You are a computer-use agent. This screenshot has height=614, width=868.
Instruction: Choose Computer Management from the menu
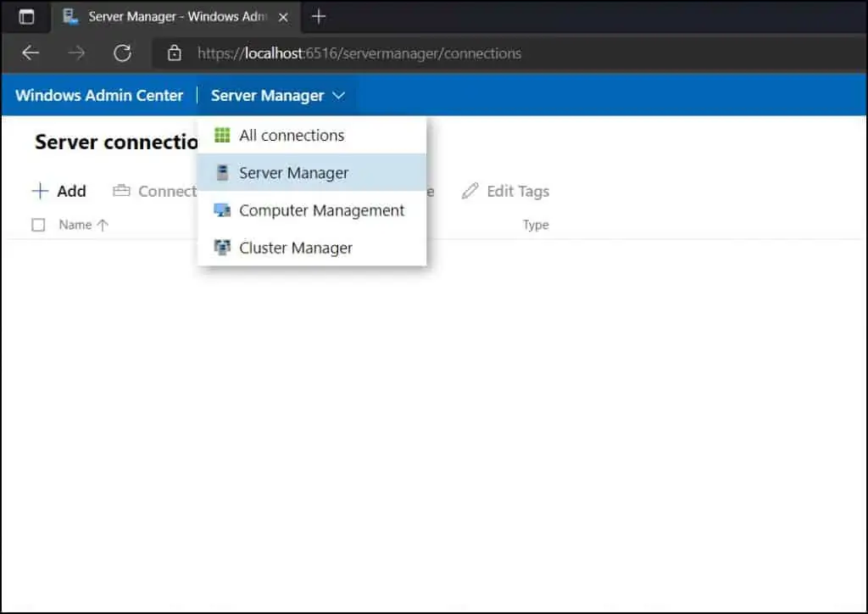(312, 210)
